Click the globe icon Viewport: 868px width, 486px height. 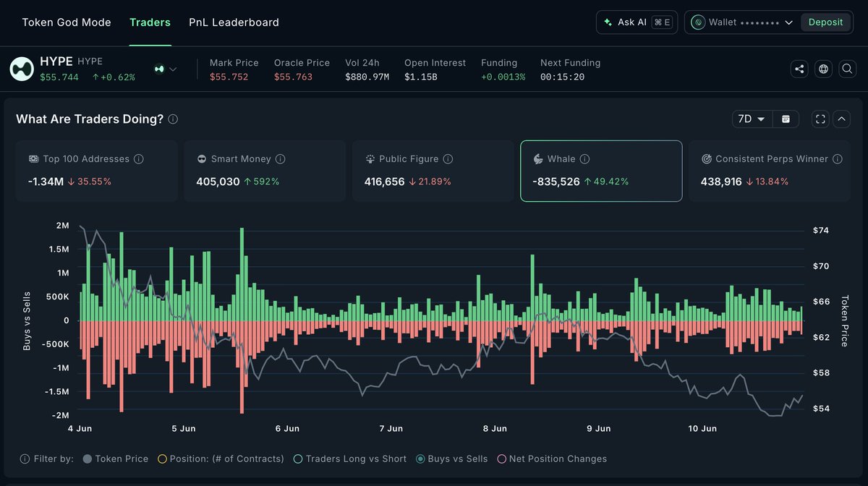[x=823, y=69]
